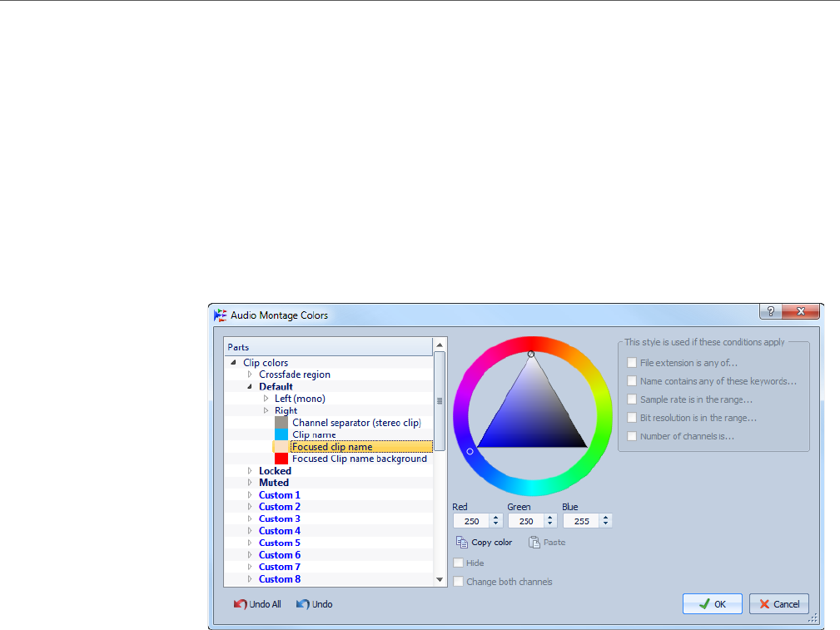The width and height of the screenshot is (840, 630).
Task: Expand the Custom 4 node
Action: point(250,531)
